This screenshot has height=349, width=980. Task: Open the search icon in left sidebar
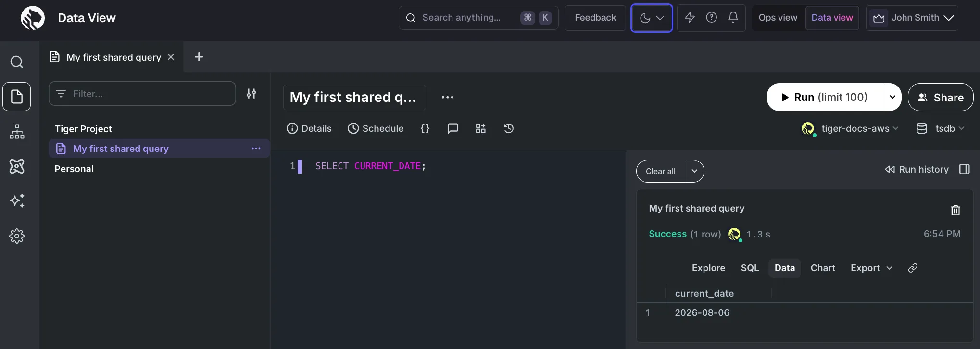click(x=17, y=62)
